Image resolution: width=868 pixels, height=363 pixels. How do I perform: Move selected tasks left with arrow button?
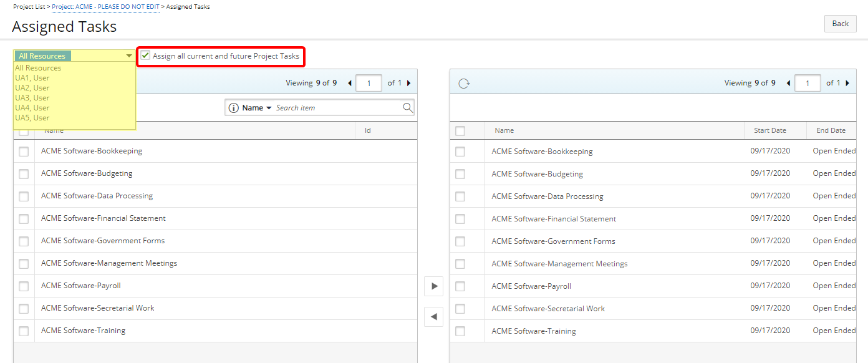point(434,317)
